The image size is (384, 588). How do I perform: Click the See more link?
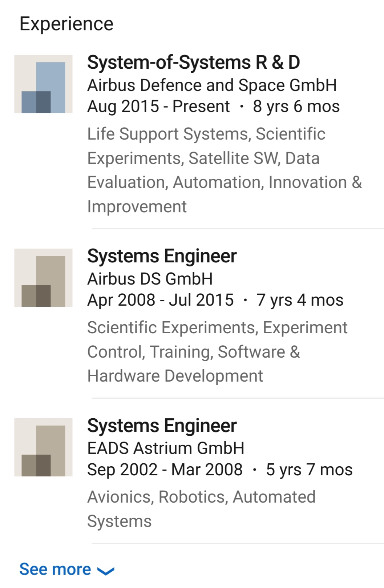(x=55, y=569)
